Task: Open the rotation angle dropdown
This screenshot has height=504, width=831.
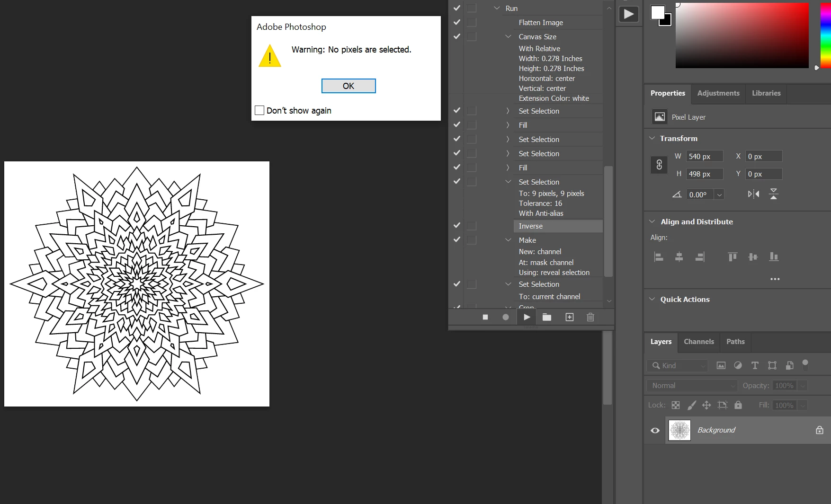Action: coord(719,195)
